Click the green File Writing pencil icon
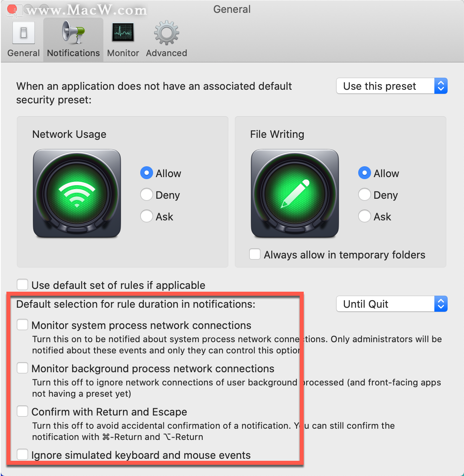This screenshot has height=476, width=464. (295, 194)
